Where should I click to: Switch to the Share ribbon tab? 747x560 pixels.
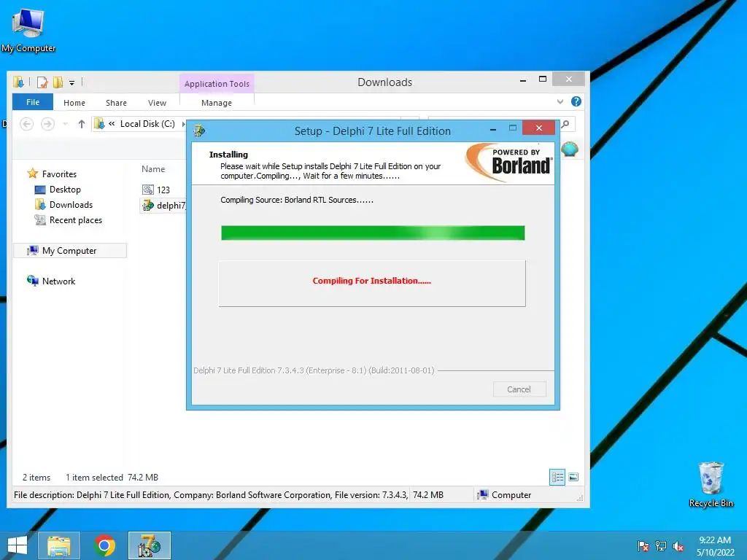coord(116,103)
